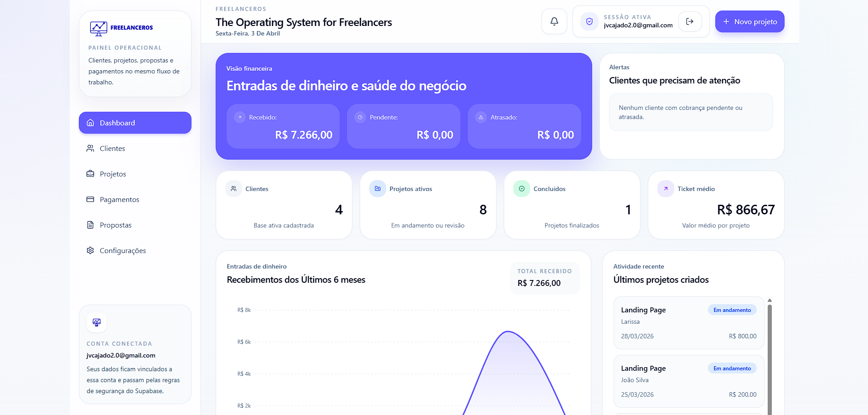Click the R$ 200,00 project value
The image size is (868, 415).
tap(743, 394)
